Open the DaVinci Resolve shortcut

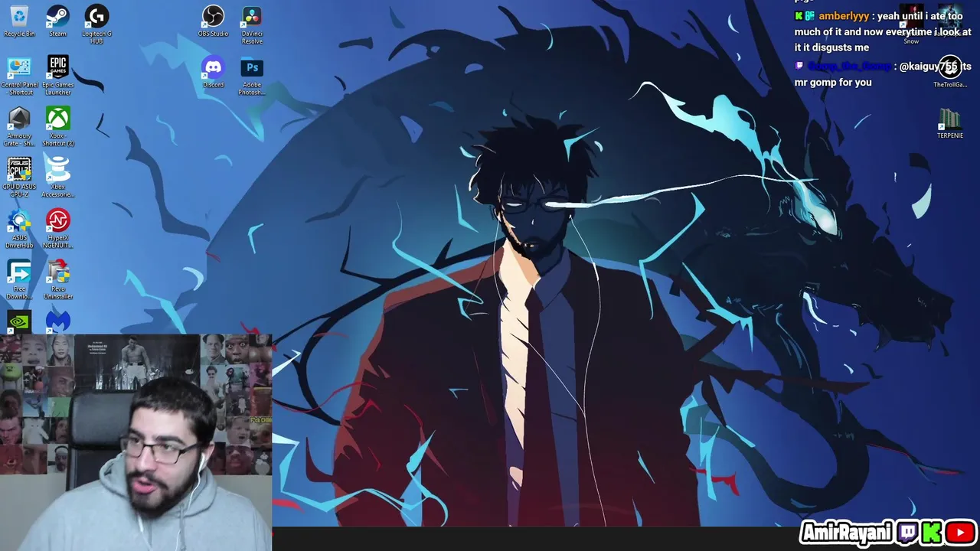point(252,24)
